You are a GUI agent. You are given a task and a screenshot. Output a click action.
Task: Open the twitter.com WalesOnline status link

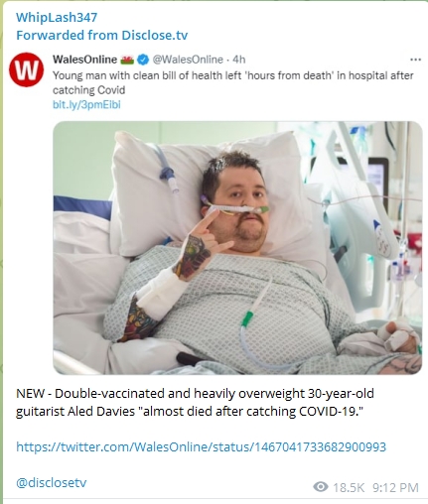pyautogui.click(x=202, y=447)
